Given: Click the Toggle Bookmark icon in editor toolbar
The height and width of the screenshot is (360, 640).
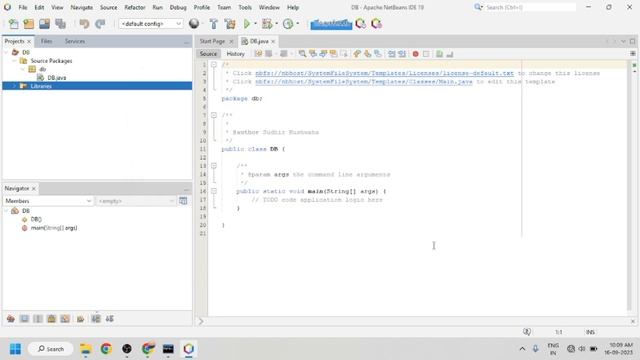Looking at the screenshot, I should [x=378, y=54].
